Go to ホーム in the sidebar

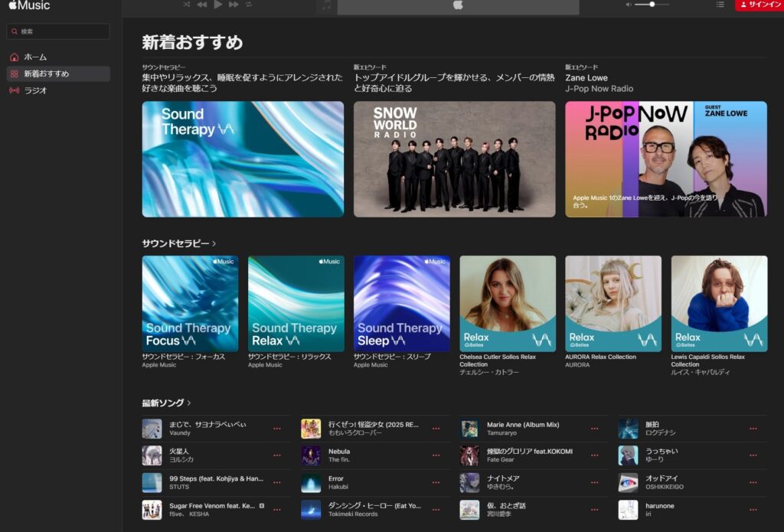[58, 57]
